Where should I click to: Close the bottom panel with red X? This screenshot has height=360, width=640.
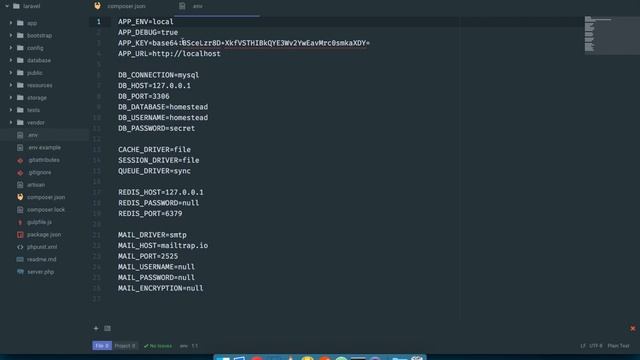coord(633,328)
